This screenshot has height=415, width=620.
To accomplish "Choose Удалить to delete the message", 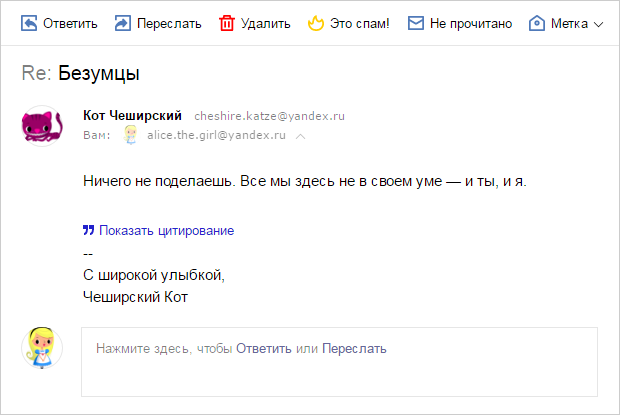I will 266,24.
